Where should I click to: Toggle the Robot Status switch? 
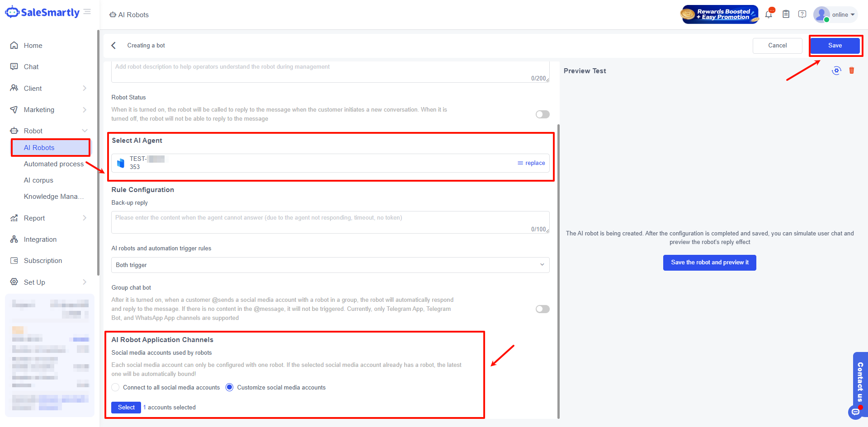(x=542, y=114)
